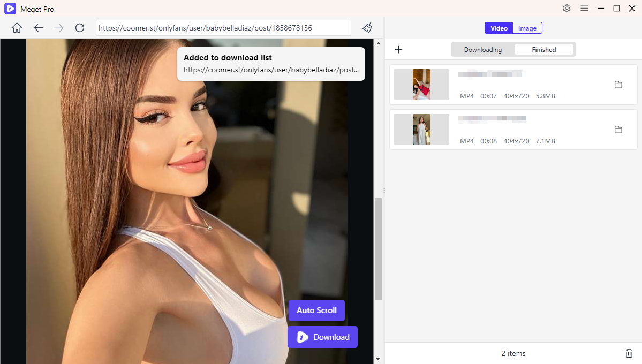Image resolution: width=642 pixels, height=364 pixels.
Task: Click the 'Added to download list' notification
Action: (x=271, y=64)
